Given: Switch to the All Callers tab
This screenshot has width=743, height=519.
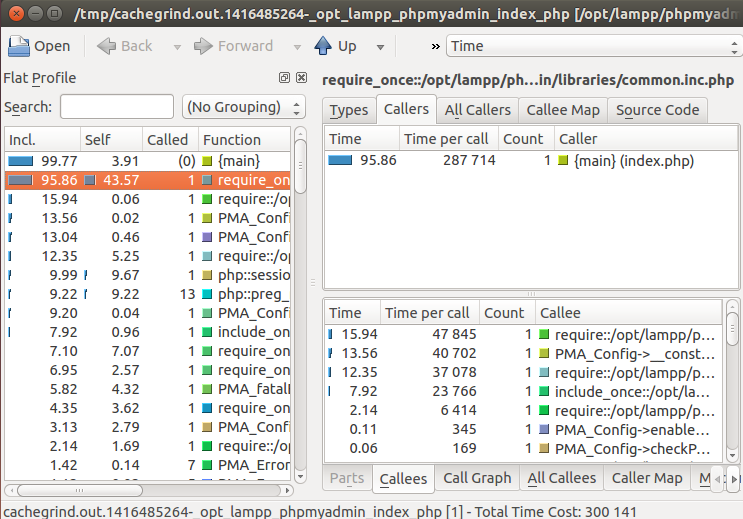Looking at the screenshot, I should (477, 110).
